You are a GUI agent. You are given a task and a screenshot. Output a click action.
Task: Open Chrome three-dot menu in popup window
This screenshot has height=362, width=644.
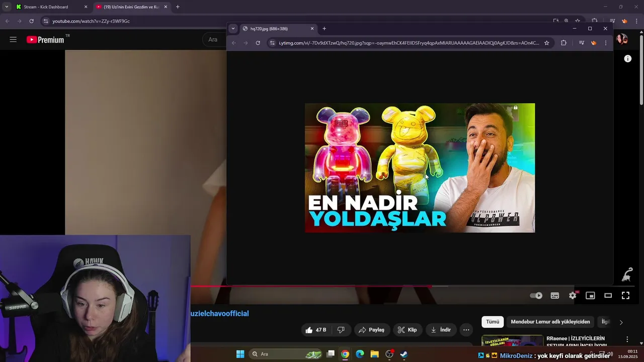[605, 43]
